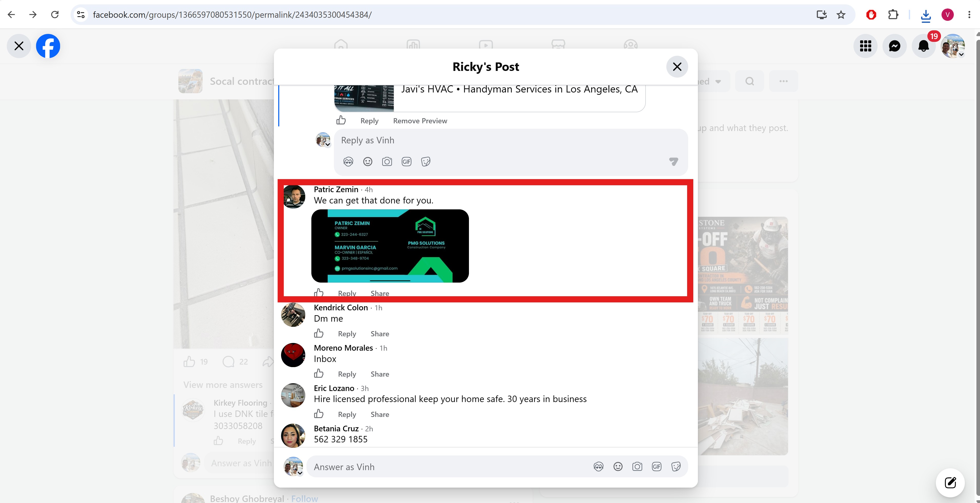980x503 pixels.
Task: Open Kendrick Colon's profile
Action: pyautogui.click(x=341, y=307)
